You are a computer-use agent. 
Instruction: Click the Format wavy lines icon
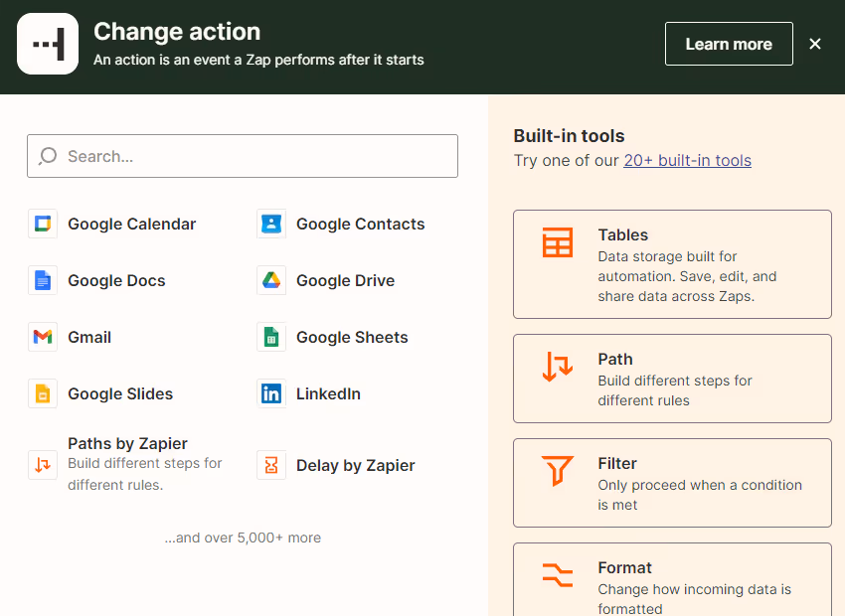[558, 576]
